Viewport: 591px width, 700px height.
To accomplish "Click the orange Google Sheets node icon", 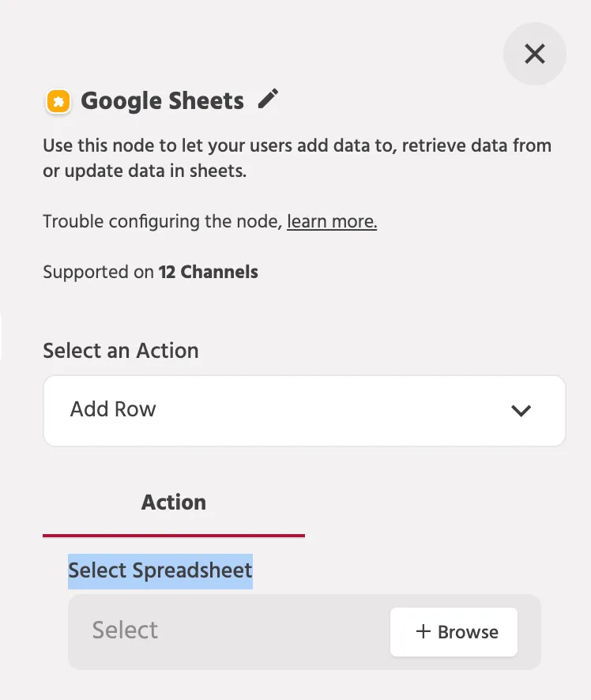I will [x=58, y=101].
